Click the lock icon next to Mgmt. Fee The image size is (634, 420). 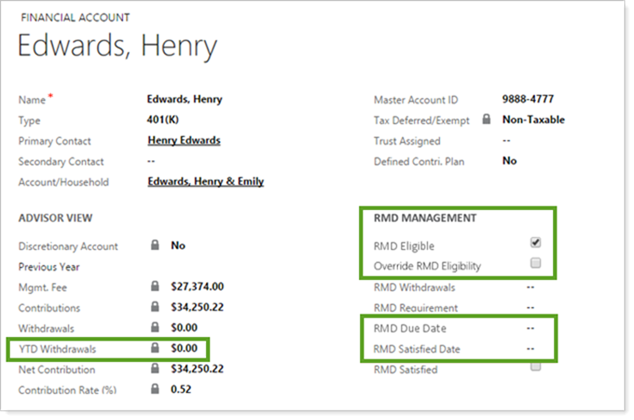[155, 287]
